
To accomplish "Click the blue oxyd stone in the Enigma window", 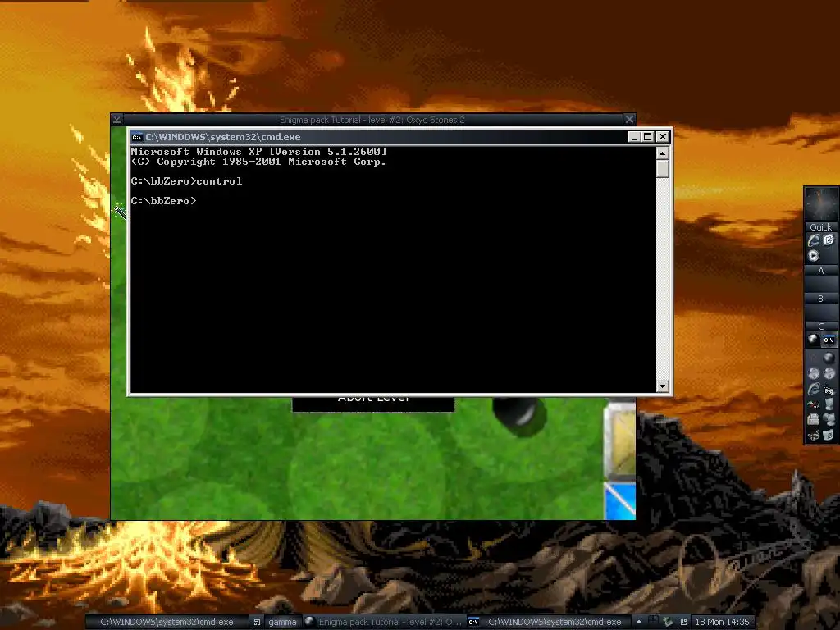I will click(620, 501).
